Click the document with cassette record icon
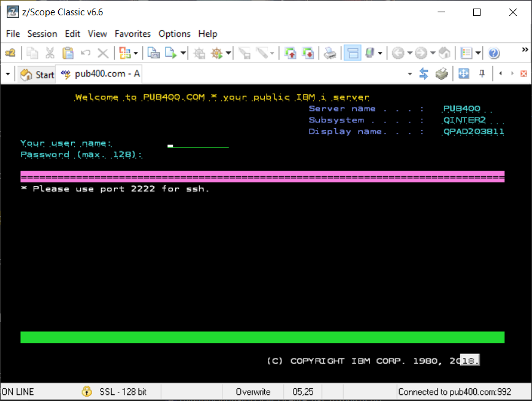532x401 pixels. 154,53
